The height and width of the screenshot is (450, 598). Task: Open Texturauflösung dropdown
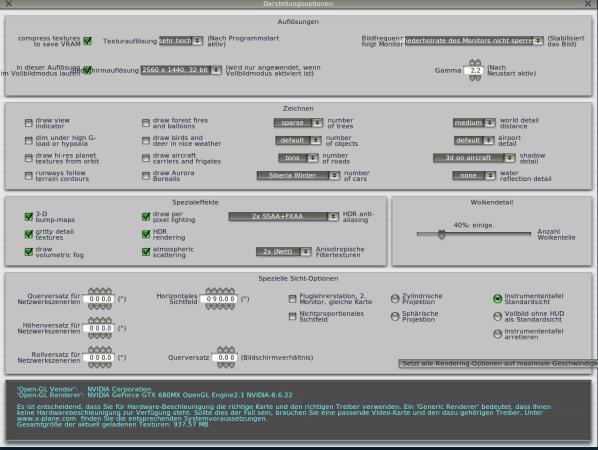click(x=181, y=40)
